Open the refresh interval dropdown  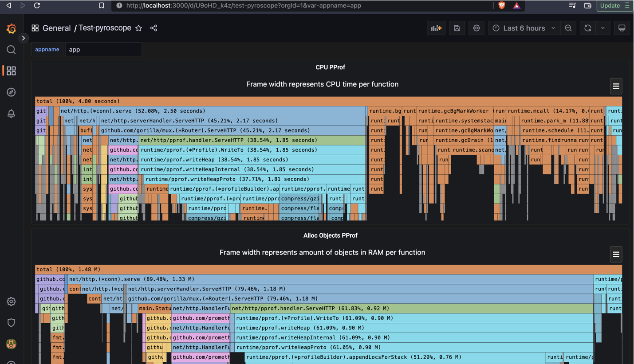coord(603,28)
